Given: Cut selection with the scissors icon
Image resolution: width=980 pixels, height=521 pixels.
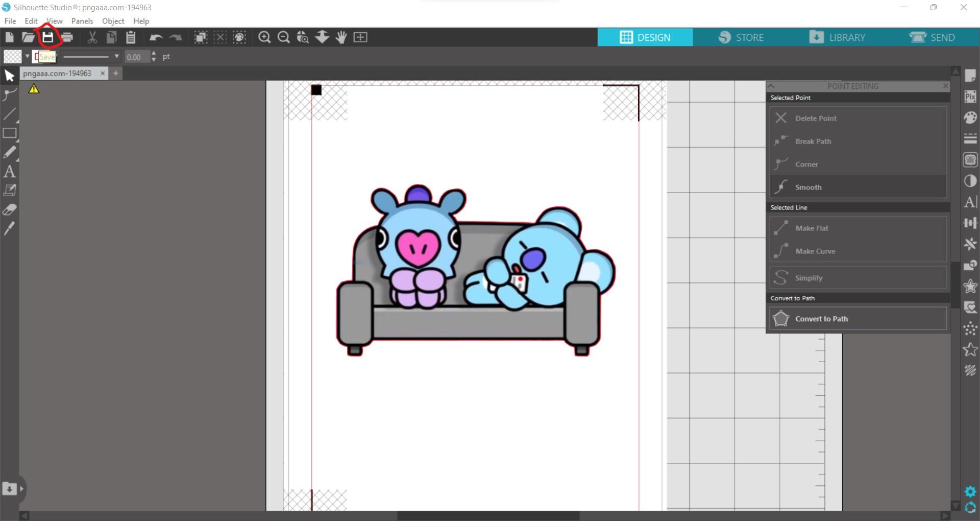Looking at the screenshot, I should (x=92, y=37).
